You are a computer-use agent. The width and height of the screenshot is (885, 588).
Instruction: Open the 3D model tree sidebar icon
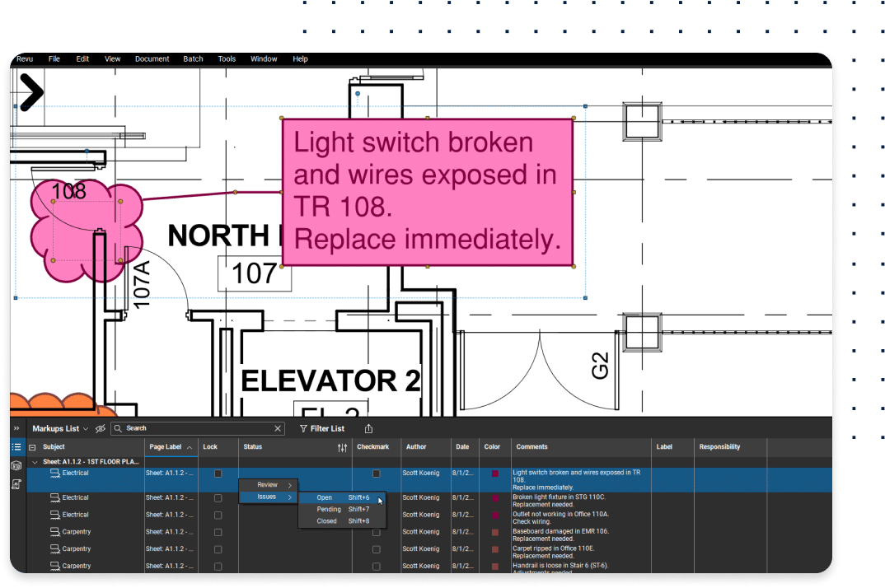click(x=17, y=465)
